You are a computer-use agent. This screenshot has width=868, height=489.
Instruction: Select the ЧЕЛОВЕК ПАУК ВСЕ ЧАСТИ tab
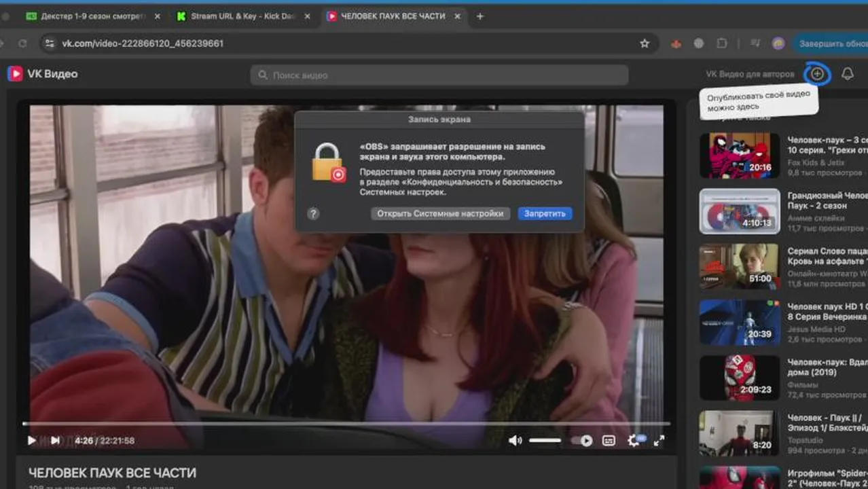[393, 16]
